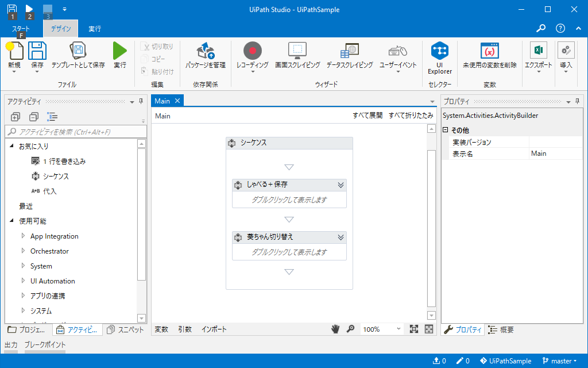
Task: Collapse the お気に入り tree node
Action: [x=11, y=145]
